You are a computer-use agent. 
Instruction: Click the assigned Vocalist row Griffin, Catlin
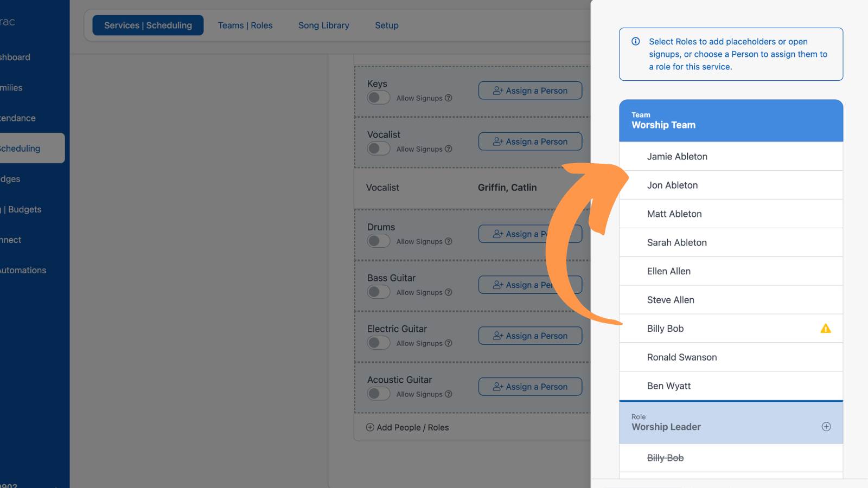click(472, 188)
